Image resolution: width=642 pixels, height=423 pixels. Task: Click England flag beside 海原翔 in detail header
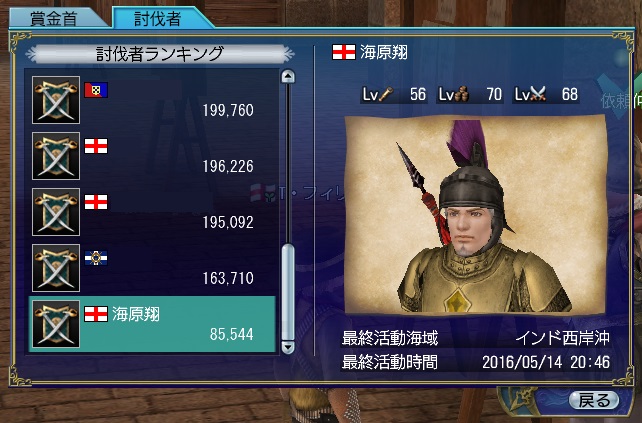(x=344, y=52)
